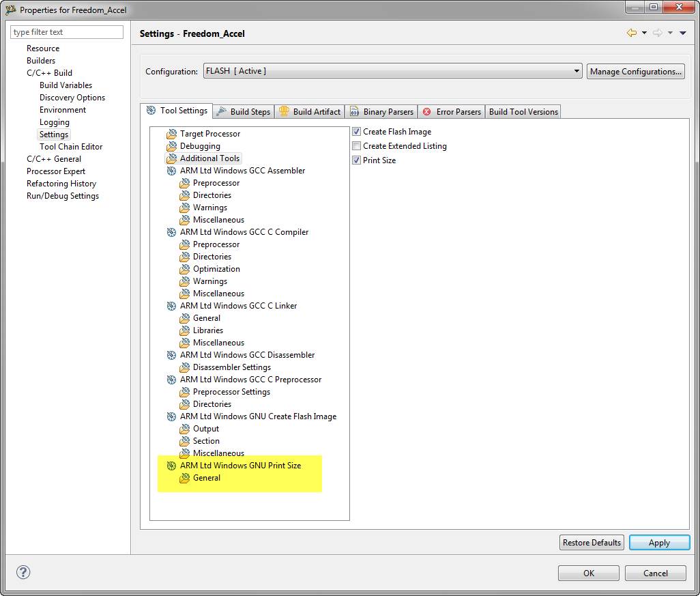Click the GCC Disassembler tool icon
700x596 pixels.
click(x=171, y=355)
